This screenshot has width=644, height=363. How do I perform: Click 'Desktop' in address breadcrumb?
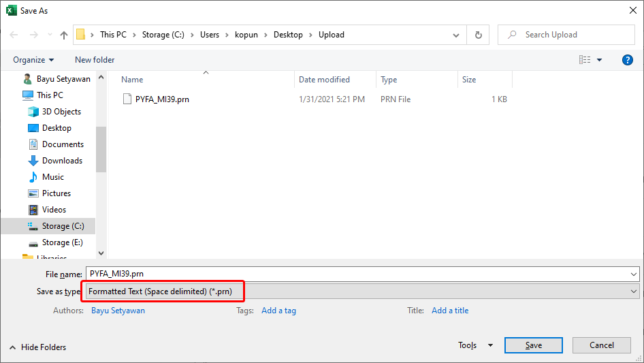[x=288, y=35]
